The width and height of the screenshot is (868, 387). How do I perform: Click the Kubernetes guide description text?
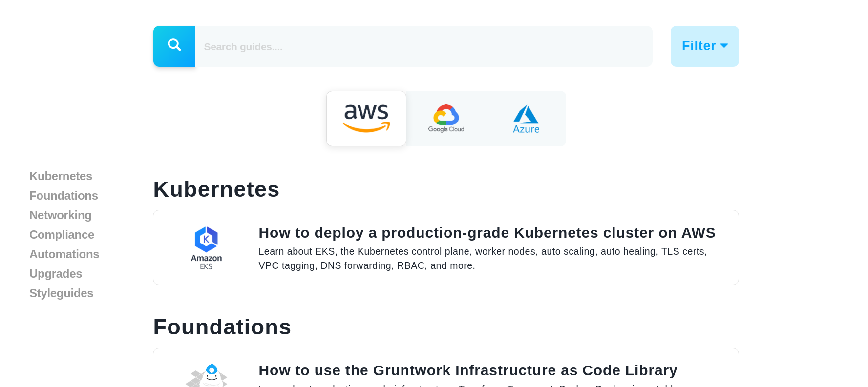483,259
